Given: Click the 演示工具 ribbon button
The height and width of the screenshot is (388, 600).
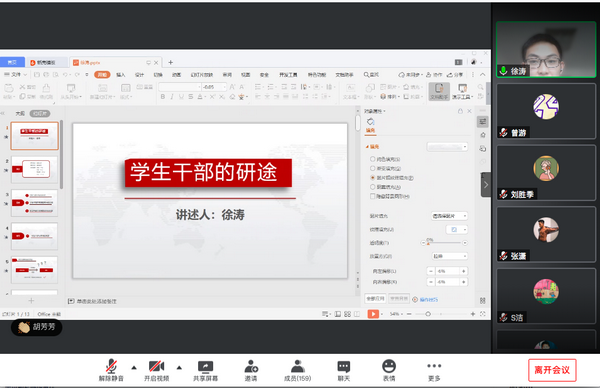Looking at the screenshot, I should (x=463, y=92).
